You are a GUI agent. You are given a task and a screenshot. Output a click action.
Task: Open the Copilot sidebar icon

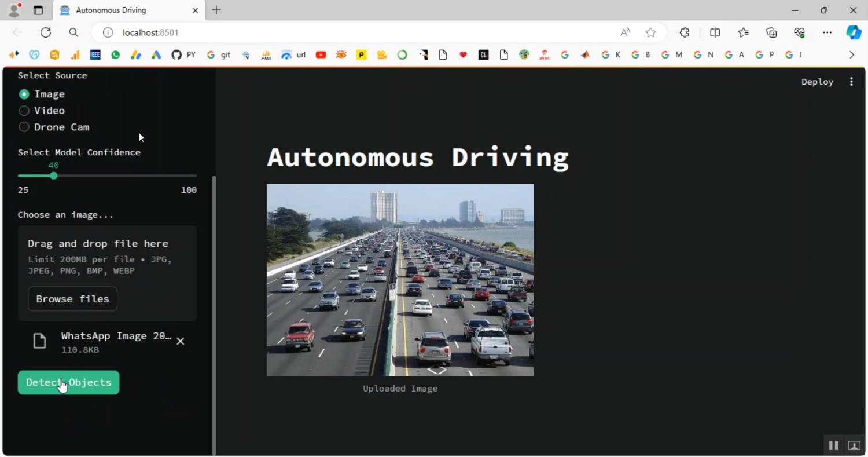854,32
